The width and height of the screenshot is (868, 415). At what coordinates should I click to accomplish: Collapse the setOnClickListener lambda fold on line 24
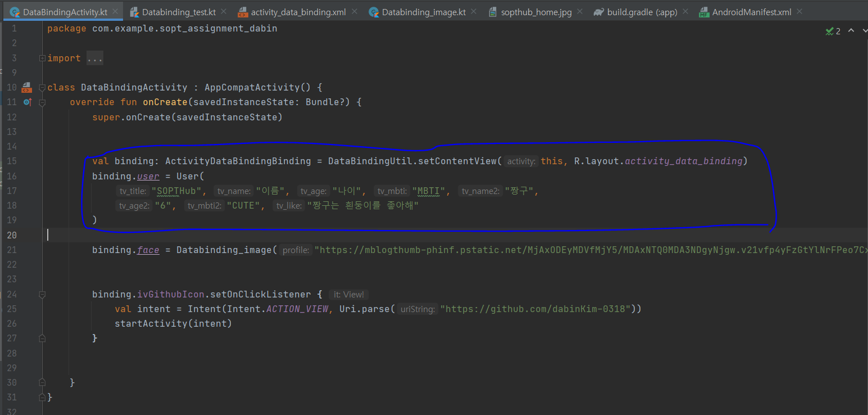(x=42, y=295)
